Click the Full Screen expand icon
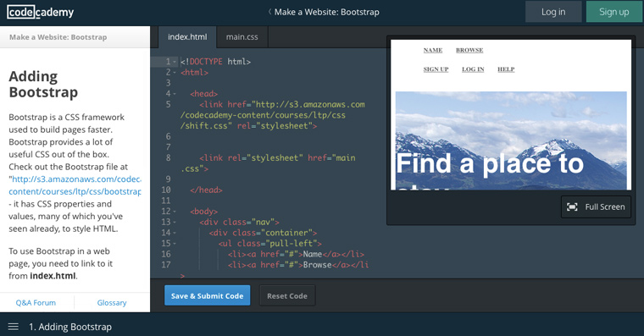 click(x=572, y=207)
